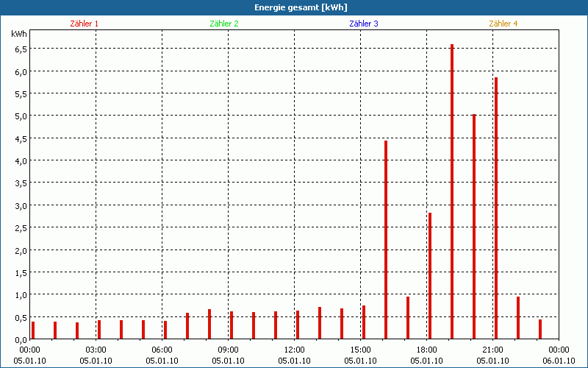The image size is (588, 368).
Task: Click the 2,0 y-axis label
Action: pyautogui.click(x=21, y=250)
